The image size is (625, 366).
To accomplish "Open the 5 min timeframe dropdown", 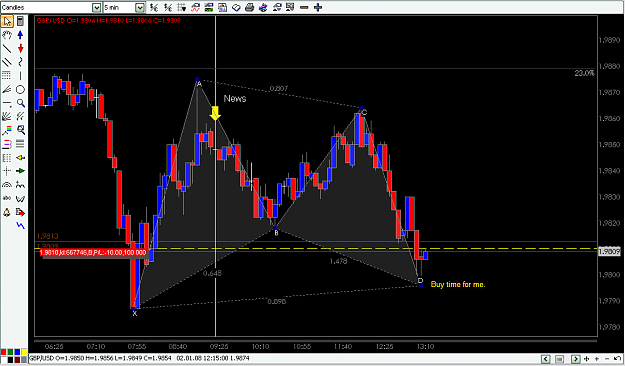I will (x=140, y=8).
